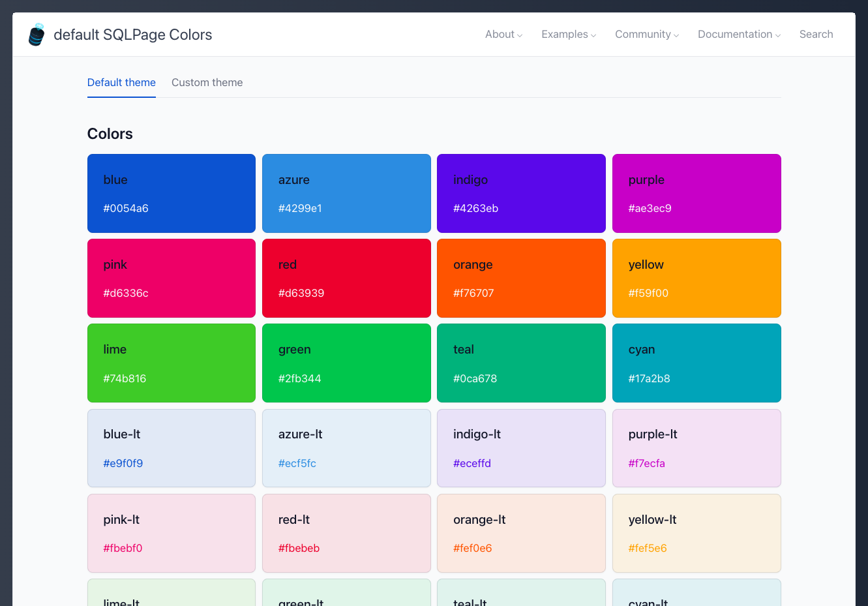The image size is (868, 606).
Task: Pick the orange-lt color card
Action: pyautogui.click(x=521, y=533)
